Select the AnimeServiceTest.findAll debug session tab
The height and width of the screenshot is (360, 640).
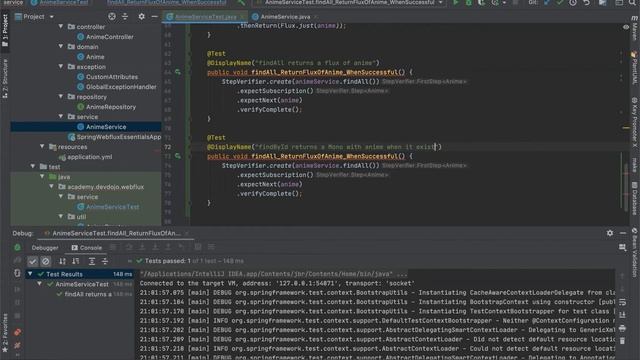116,233
